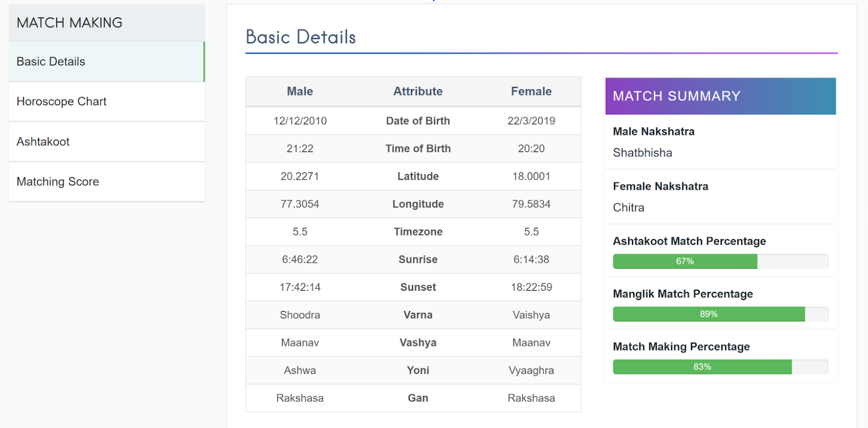This screenshot has width=868, height=428.
Task: Click the Female column header
Action: click(531, 91)
